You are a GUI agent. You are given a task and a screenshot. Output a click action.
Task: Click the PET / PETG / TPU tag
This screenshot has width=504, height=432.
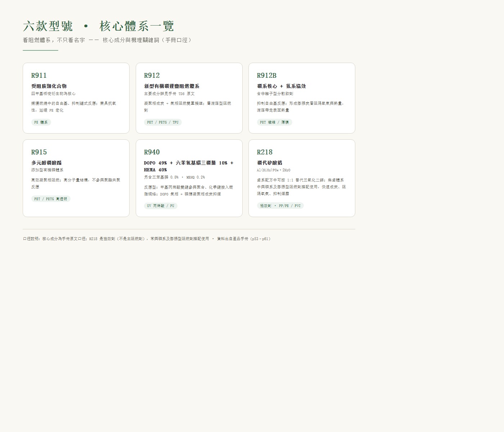click(x=163, y=122)
